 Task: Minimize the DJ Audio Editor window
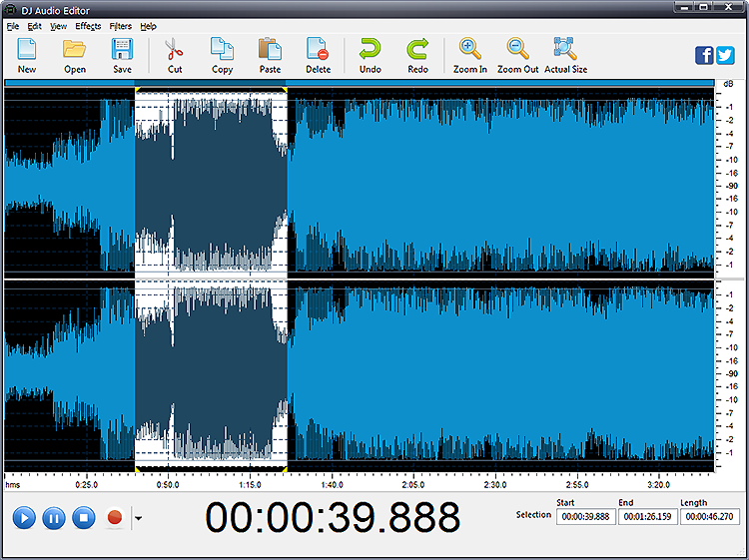coord(684,7)
